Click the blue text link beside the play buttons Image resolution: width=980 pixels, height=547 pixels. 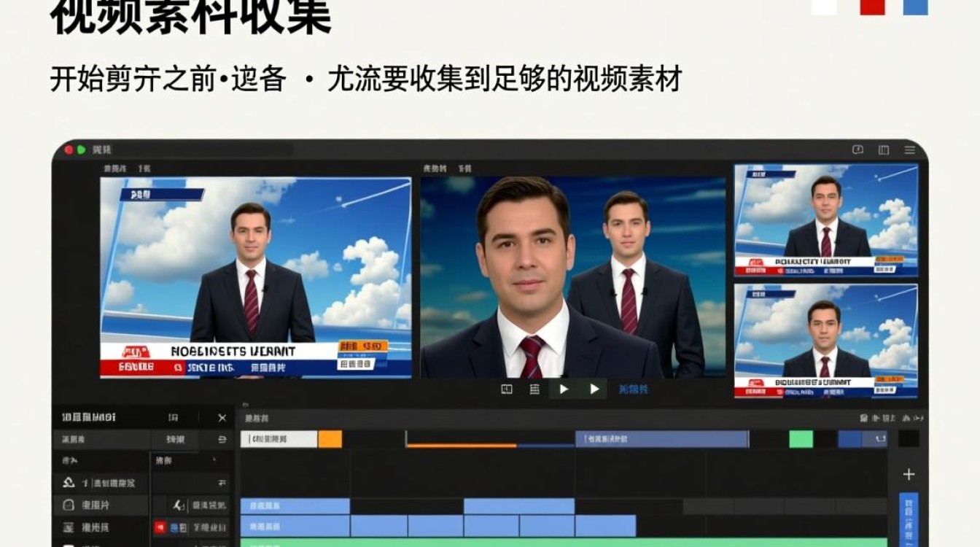click(634, 389)
